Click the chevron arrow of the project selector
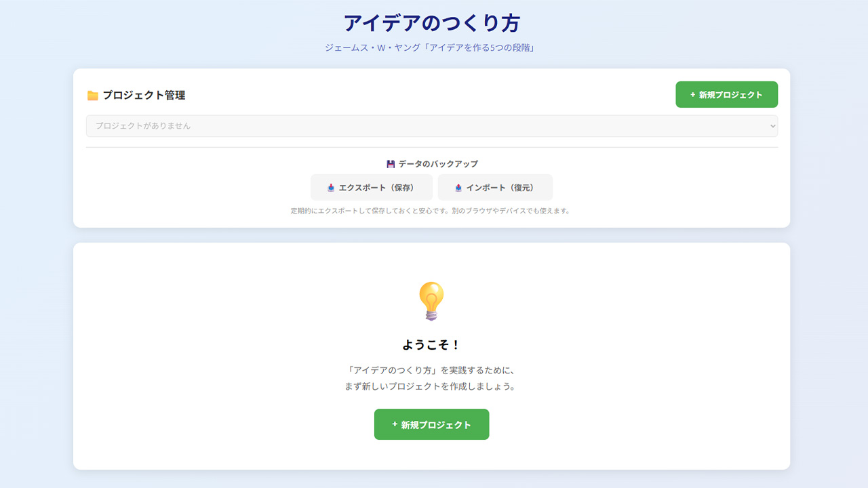This screenshot has height=488, width=868. pos(772,126)
